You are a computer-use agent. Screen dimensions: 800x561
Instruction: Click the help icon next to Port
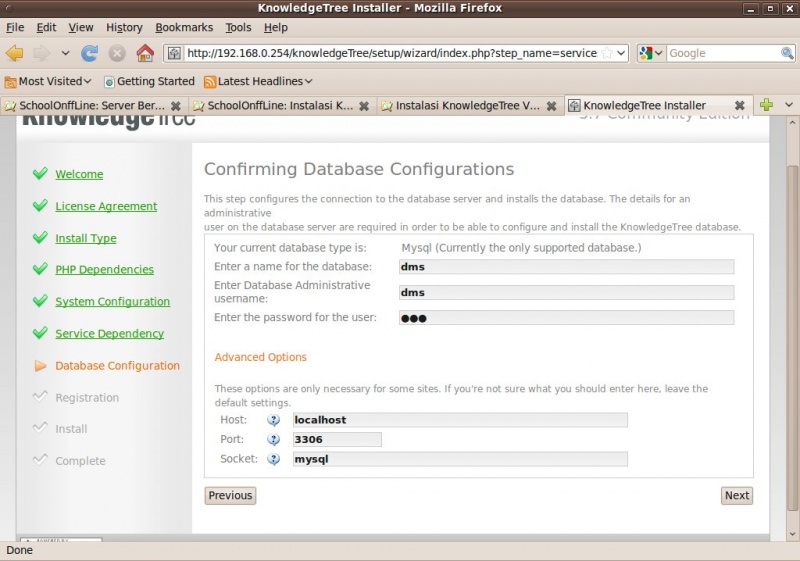point(273,440)
